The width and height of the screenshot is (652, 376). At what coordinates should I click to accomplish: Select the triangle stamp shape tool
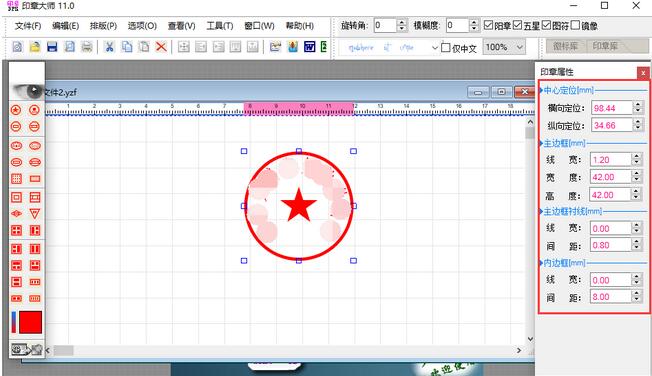pyautogui.click(x=35, y=214)
